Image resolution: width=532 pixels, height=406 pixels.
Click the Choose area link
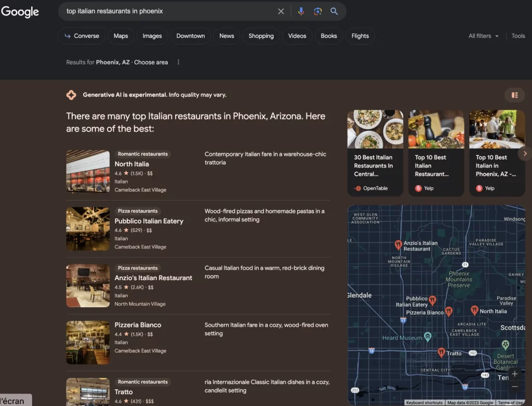(x=151, y=62)
